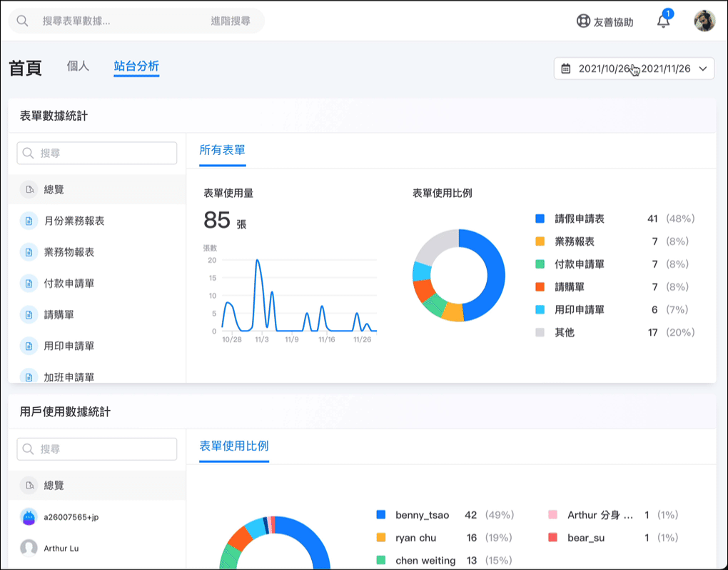
Task: Switch to the 個人 tab
Action: coord(78,66)
